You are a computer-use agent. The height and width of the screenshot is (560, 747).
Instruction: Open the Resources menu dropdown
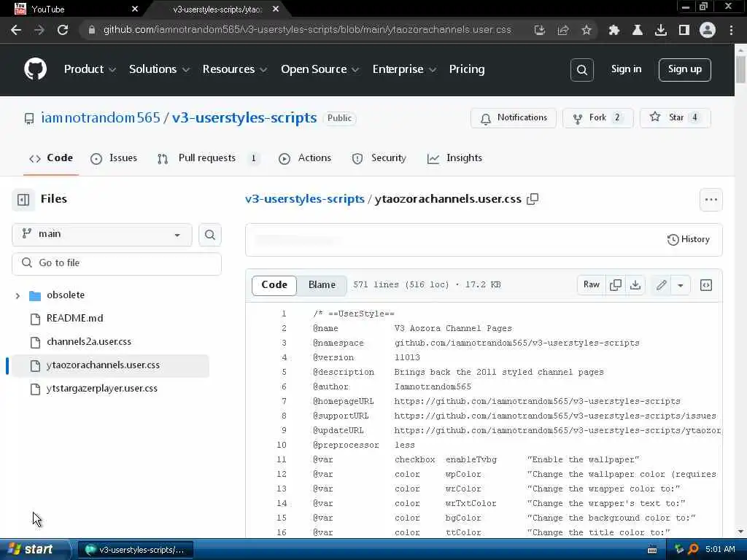(234, 69)
